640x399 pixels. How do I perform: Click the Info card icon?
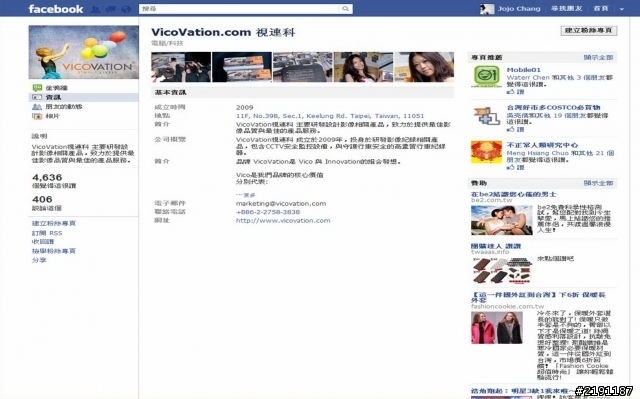tap(37, 97)
